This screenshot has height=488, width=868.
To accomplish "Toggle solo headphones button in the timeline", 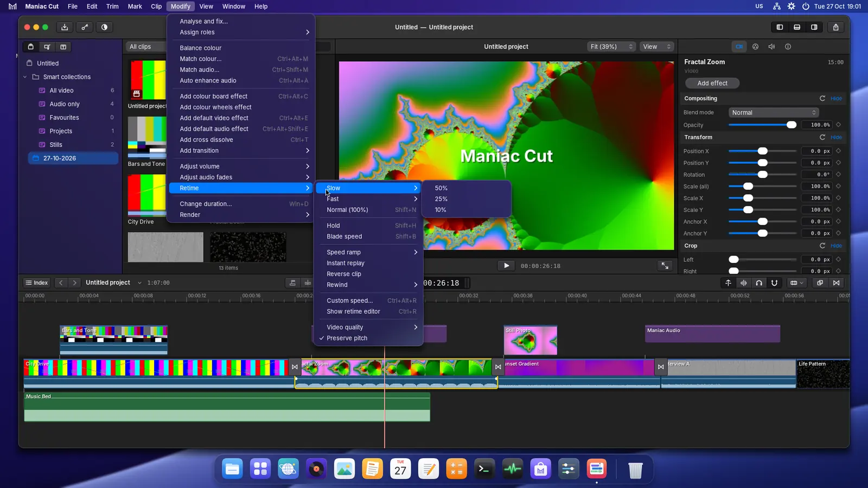I will pos(759,283).
